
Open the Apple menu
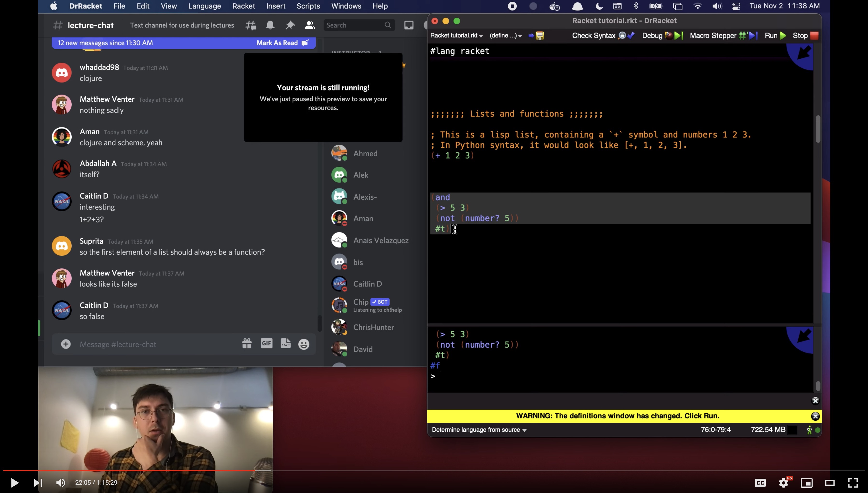click(54, 6)
